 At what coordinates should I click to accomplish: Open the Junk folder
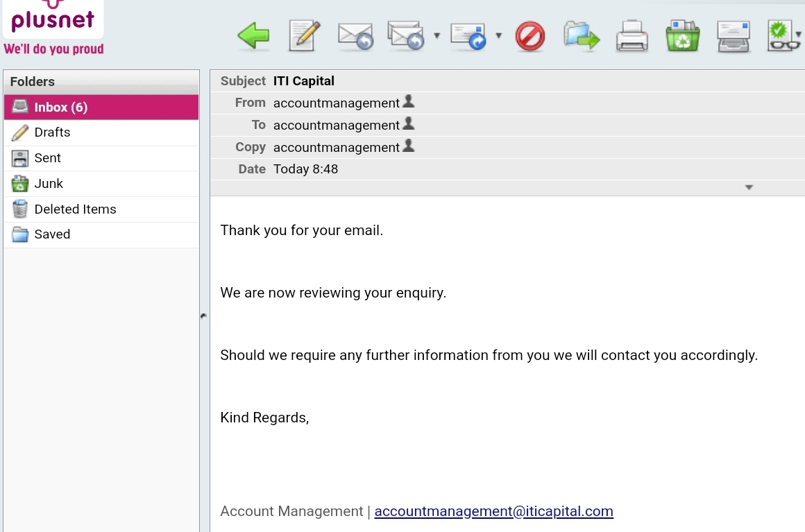pos(101,184)
